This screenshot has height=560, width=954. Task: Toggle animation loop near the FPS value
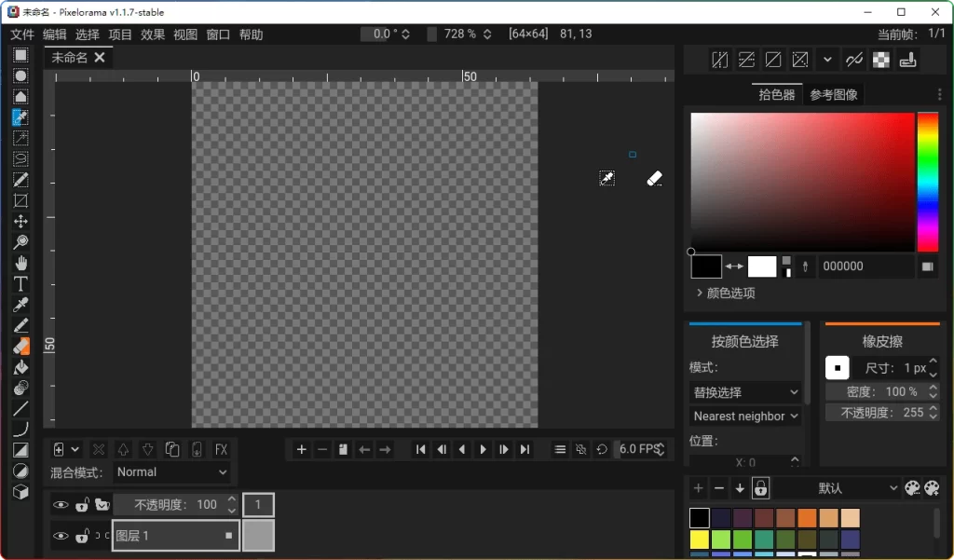(x=603, y=449)
